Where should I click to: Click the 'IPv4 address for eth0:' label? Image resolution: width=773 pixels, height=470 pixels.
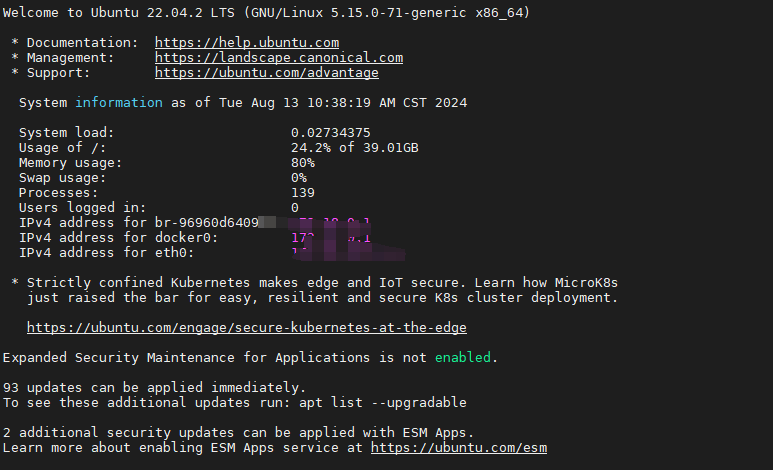point(106,253)
